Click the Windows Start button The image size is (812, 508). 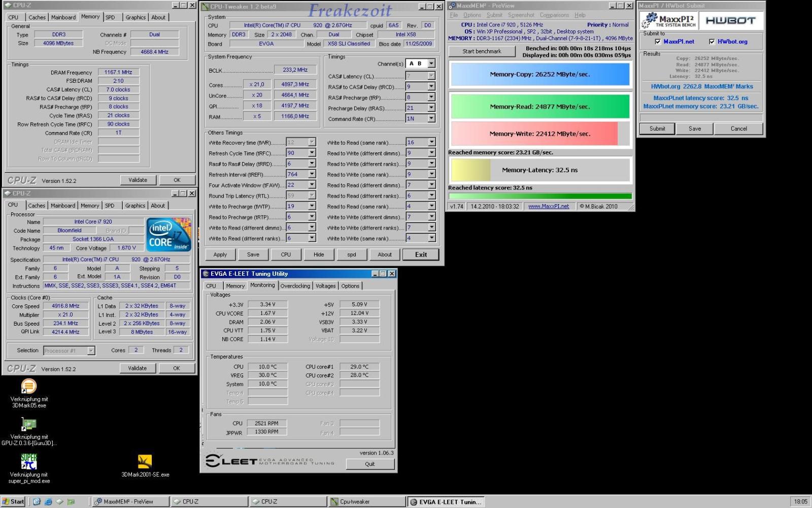(13, 501)
